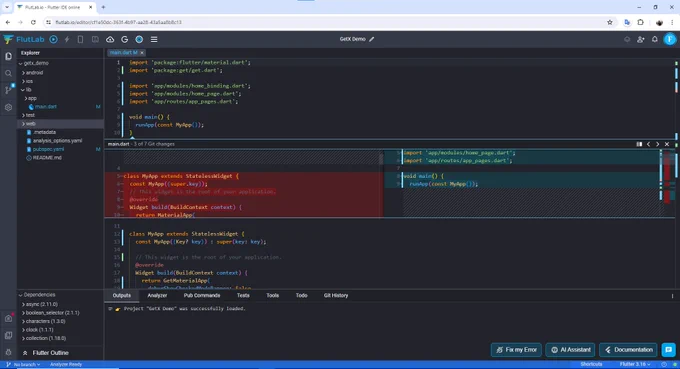
Task: Switch to the Analyzer tab
Action: tap(157, 295)
